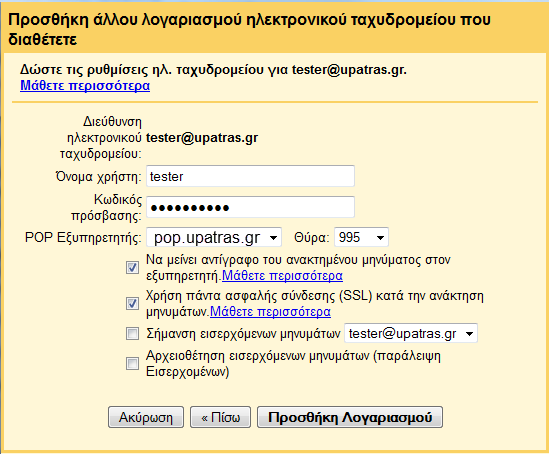Open the tester@upatras.gr label dropdown

[411, 334]
